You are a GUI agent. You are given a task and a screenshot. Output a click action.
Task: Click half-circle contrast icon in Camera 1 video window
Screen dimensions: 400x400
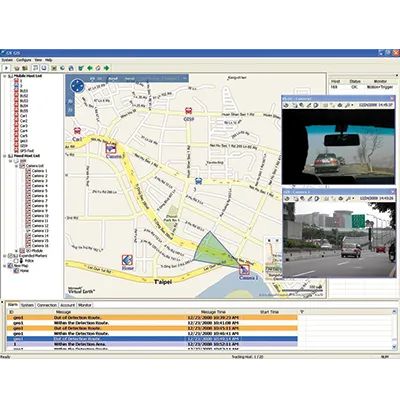pos(317,199)
